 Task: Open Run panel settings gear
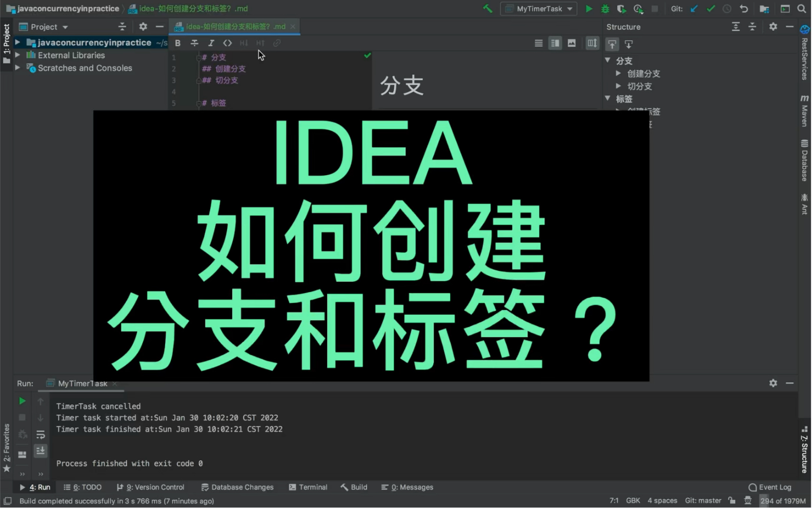(773, 383)
